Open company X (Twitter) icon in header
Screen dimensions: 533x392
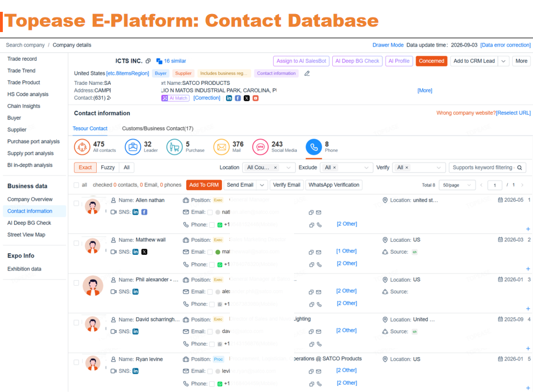(x=247, y=98)
